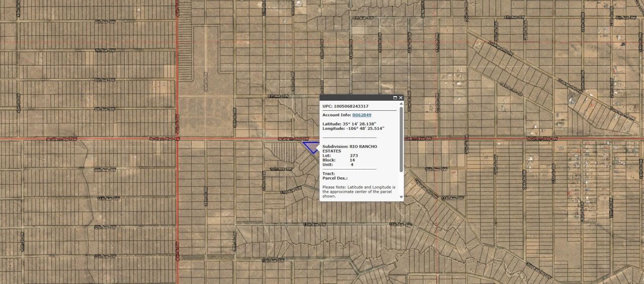
Task: Select the blue-outlined highlighted parcel
Action: pos(311,147)
